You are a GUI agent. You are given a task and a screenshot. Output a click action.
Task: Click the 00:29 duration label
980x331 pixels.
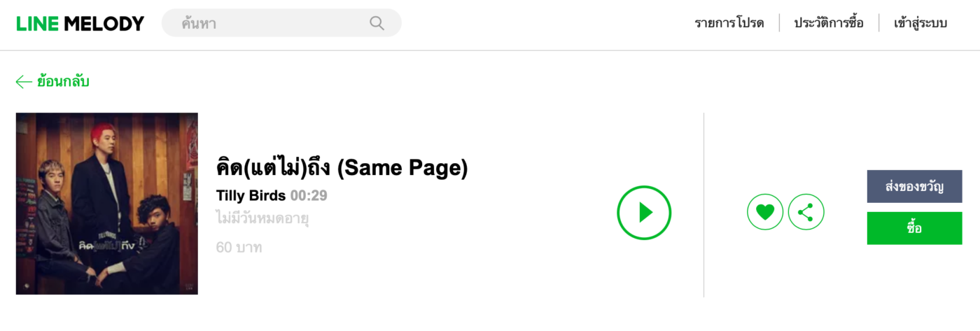coord(309,195)
